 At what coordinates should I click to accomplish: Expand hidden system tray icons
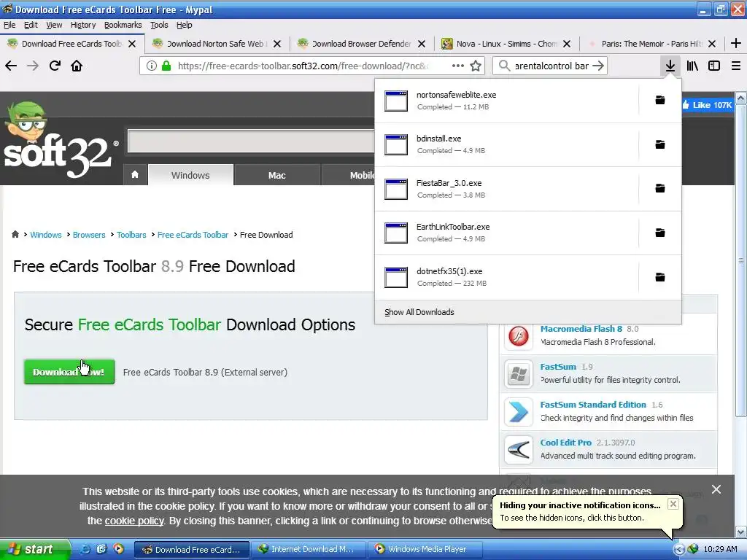(x=678, y=549)
